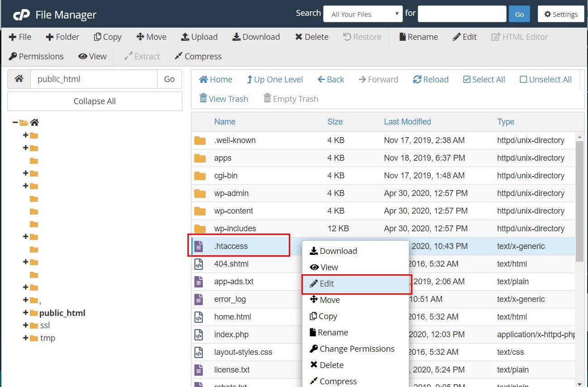The height and width of the screenshot is (387, 588).
Task: Click the public_html path input
Action: pyautogui.click(x=94, y=79)
